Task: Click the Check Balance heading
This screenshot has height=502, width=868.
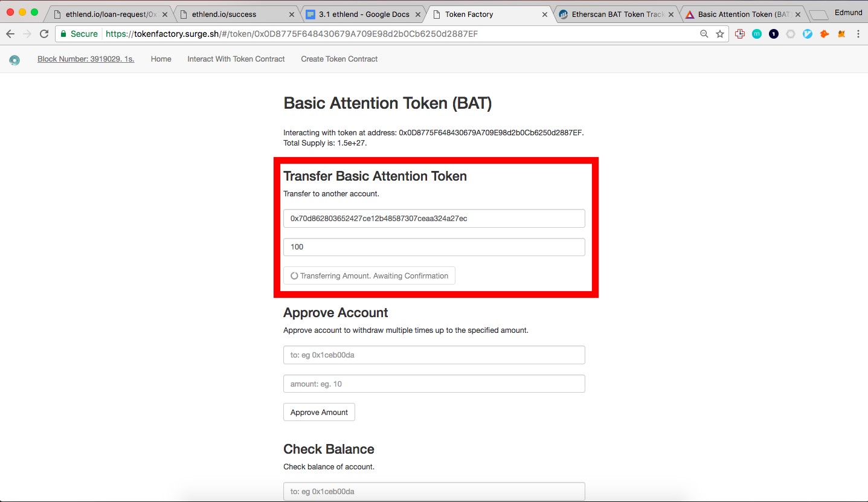Action: pyautogui.click(x=329, y=449)
